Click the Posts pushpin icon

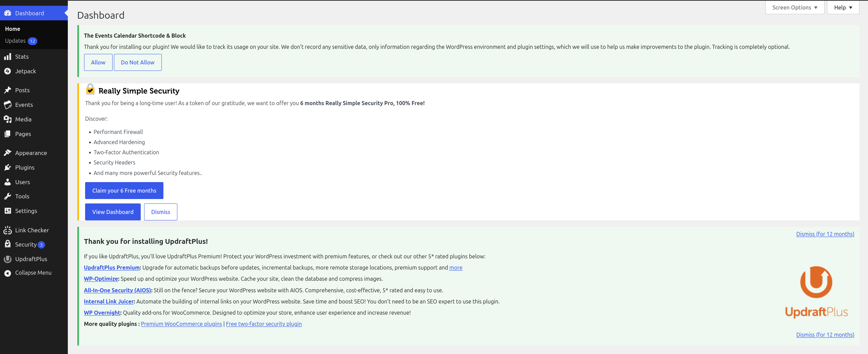click(7, 90)
